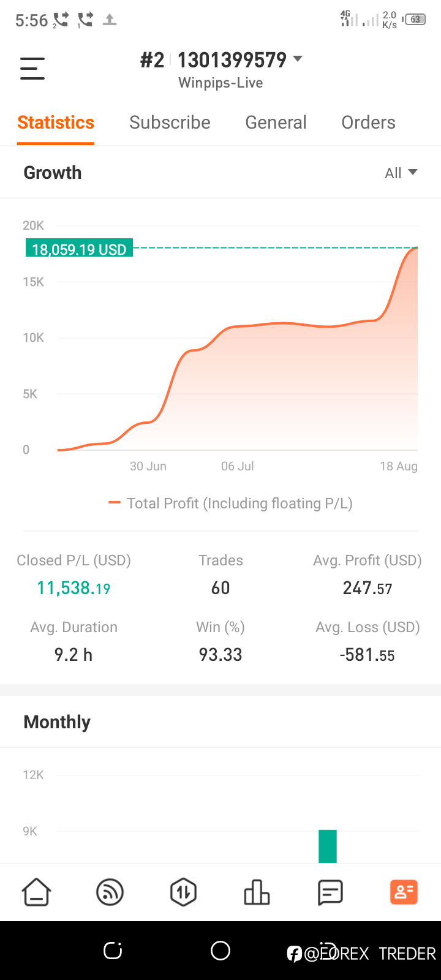Viewport: 441px width, 980px height.
Task: Tap the Android home circle button
Action: click(x=221, y=951)
